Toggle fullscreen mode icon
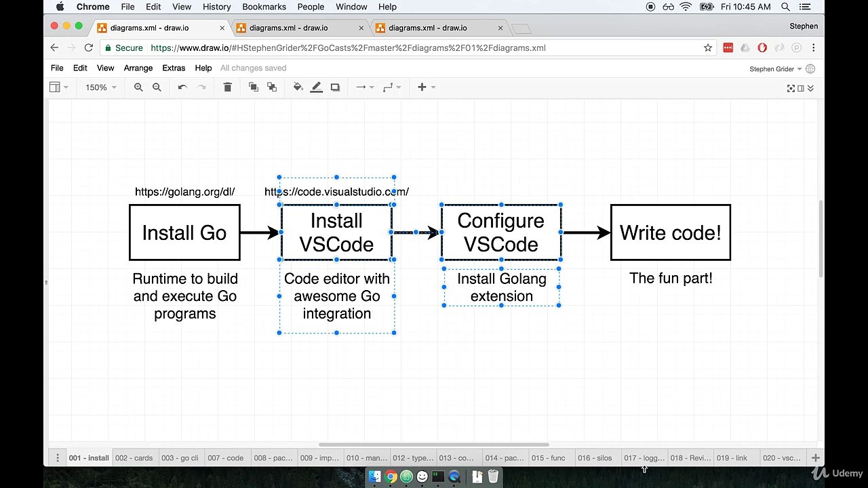Screen dimensions: 868x488 pyautogui.click(x=791, y=88)
